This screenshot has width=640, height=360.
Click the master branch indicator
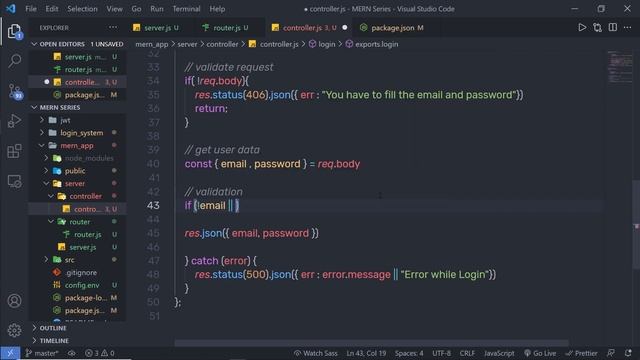tap(42, 353)
